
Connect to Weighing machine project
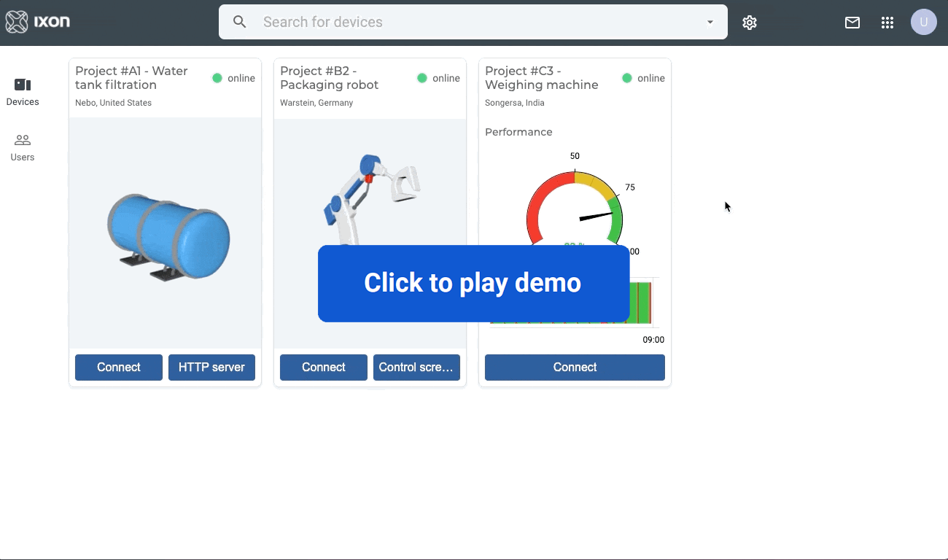pos(575,367)
